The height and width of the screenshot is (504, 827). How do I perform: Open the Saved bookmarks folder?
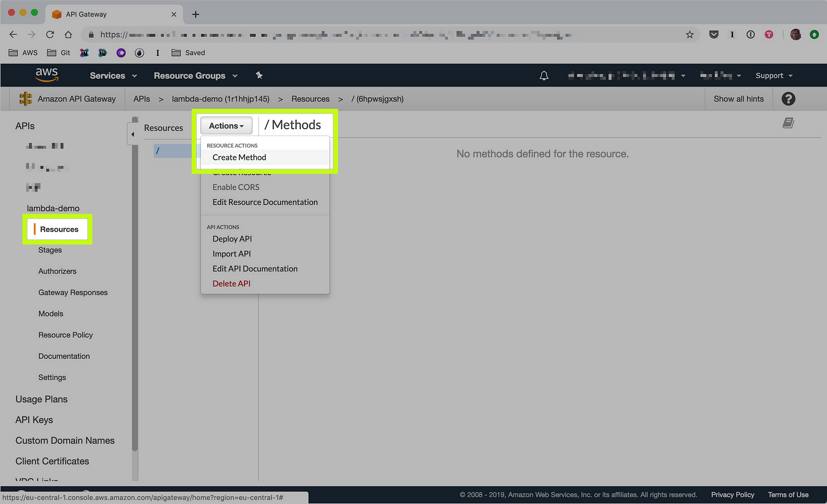188,53
